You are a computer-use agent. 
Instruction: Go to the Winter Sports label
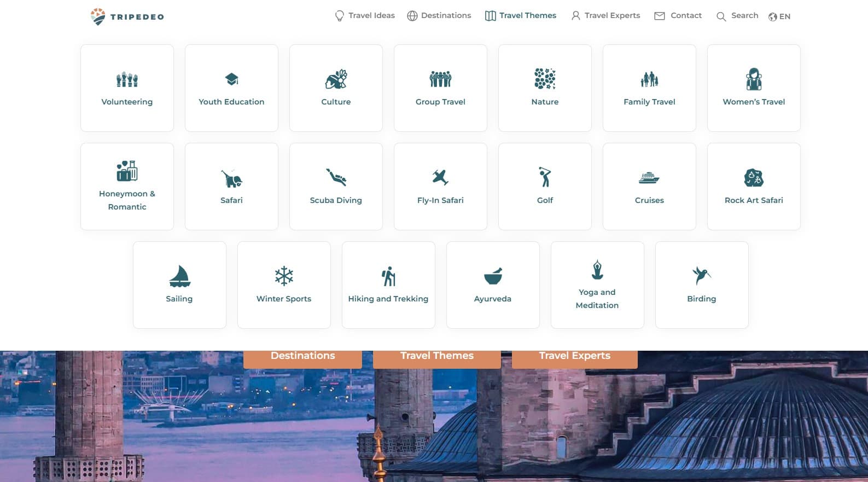click(284, 299)
